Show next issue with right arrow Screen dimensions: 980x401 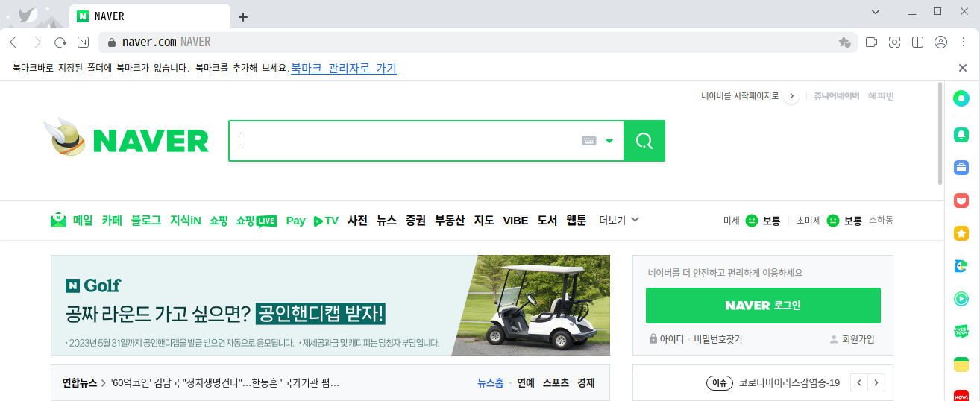877,383
